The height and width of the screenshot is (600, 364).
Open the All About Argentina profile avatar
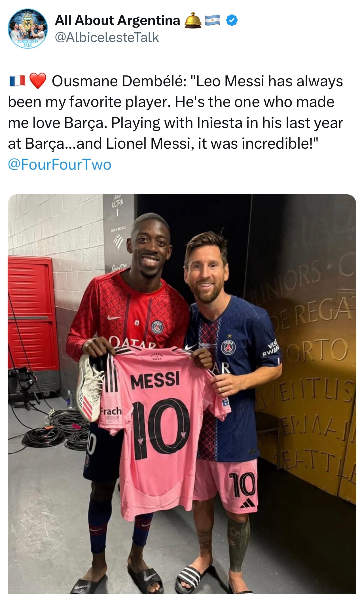click(28, 28)
